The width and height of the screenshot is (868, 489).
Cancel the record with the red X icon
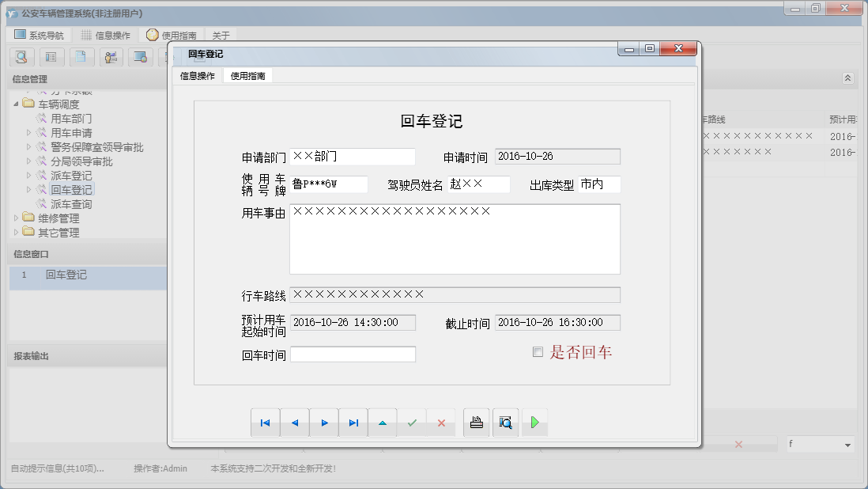coord(440,422)
